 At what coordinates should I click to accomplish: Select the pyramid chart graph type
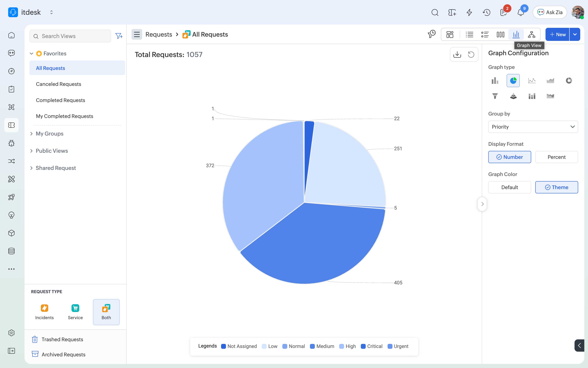[513, 96]
